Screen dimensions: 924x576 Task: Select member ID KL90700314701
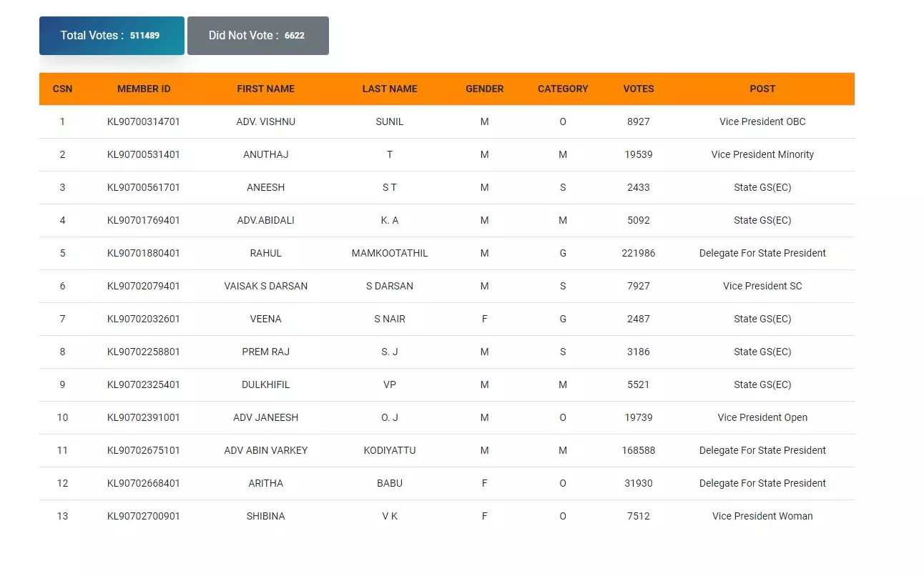point(144,121)
